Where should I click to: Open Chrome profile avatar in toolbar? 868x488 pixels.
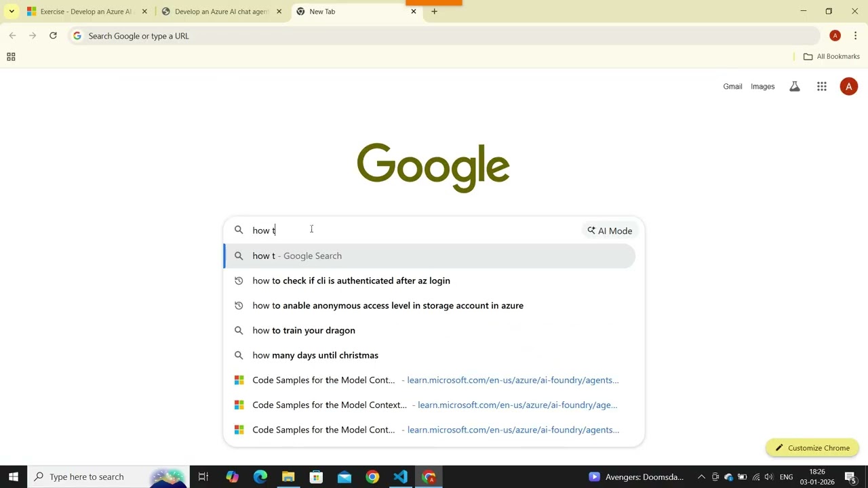click(x=835, y=36)
